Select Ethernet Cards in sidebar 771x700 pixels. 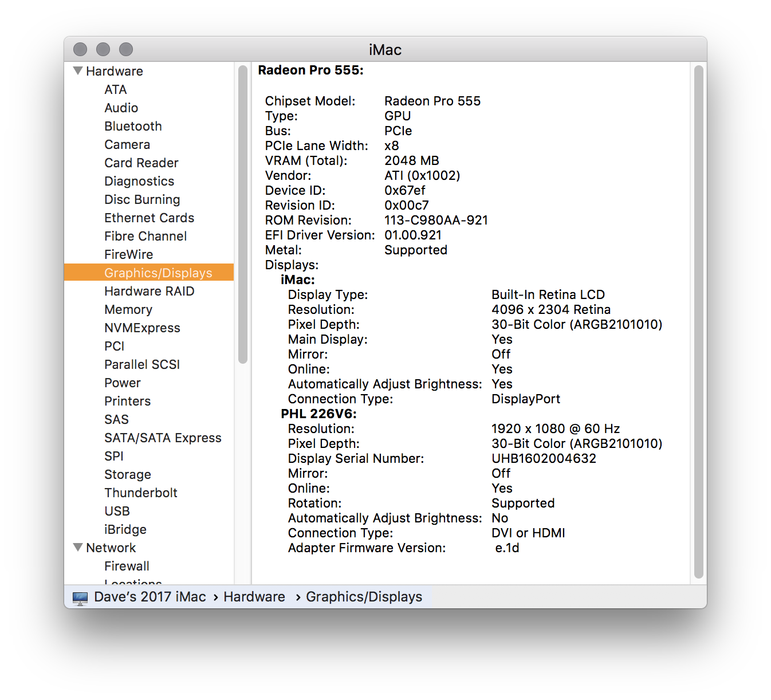click(x=149, y=218)
